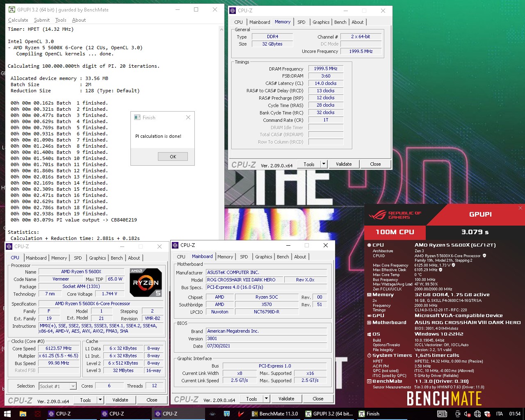525x420 pixels.
Task: Open Tools dropdown arrow in Memory CPU-Z window
Action: [324, 164]
